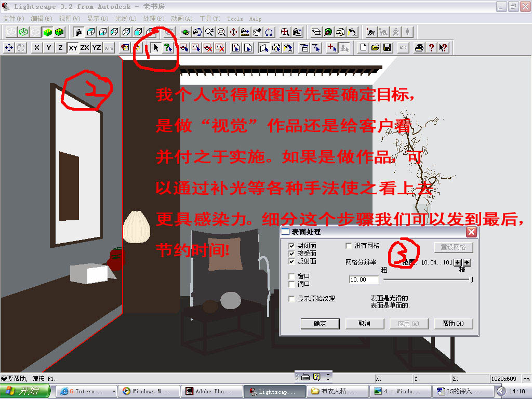The height and width of the screenshot is (399, 532).
Task: Open the 显示(D) menu
Action: 97,19
